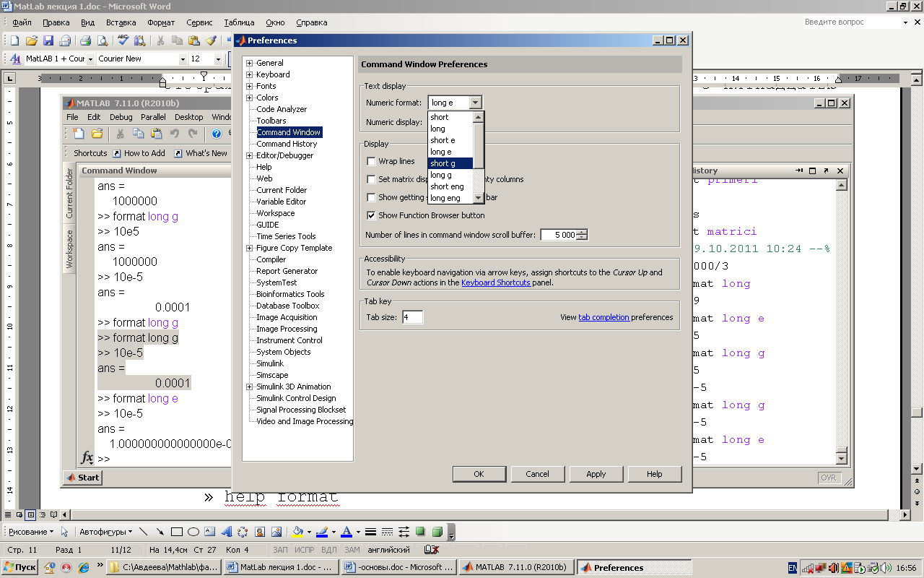Open the Line Style icon on drawing toolbar
Image resolution: width=924 pixels, height=578 pixels.
(370, 532)
